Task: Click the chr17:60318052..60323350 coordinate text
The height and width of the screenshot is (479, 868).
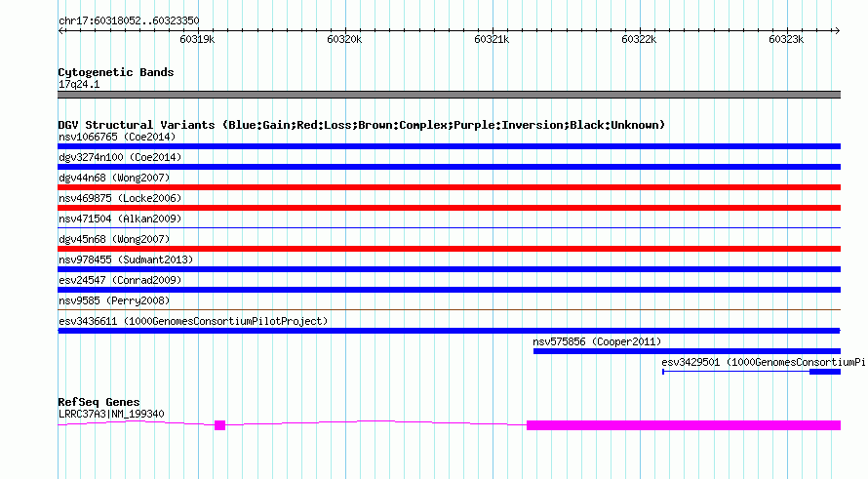Action: [129, 20]
